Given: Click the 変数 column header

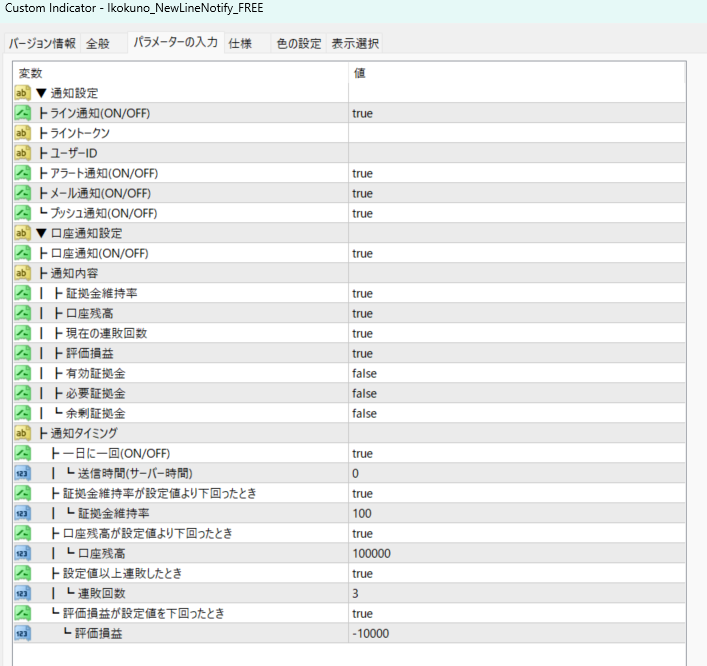Looking at the screenshot, I should pos(181,73).
